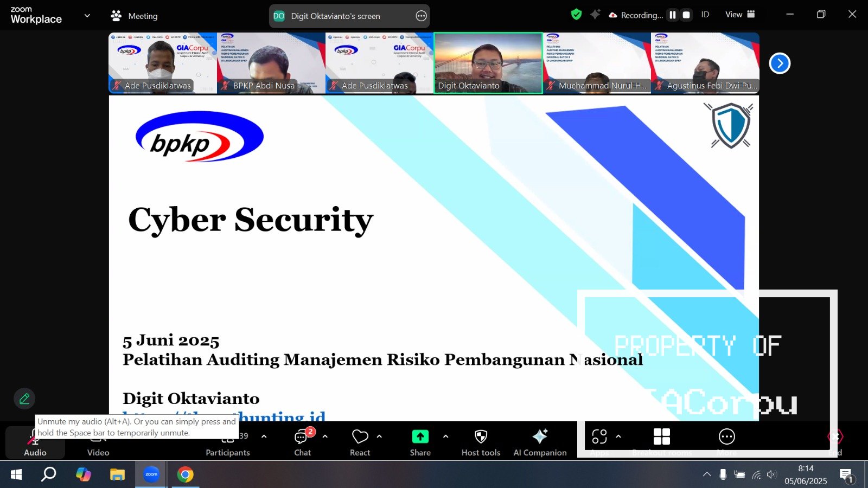
Task: Expand the Chat options arrow
Action: coord(325,436)
